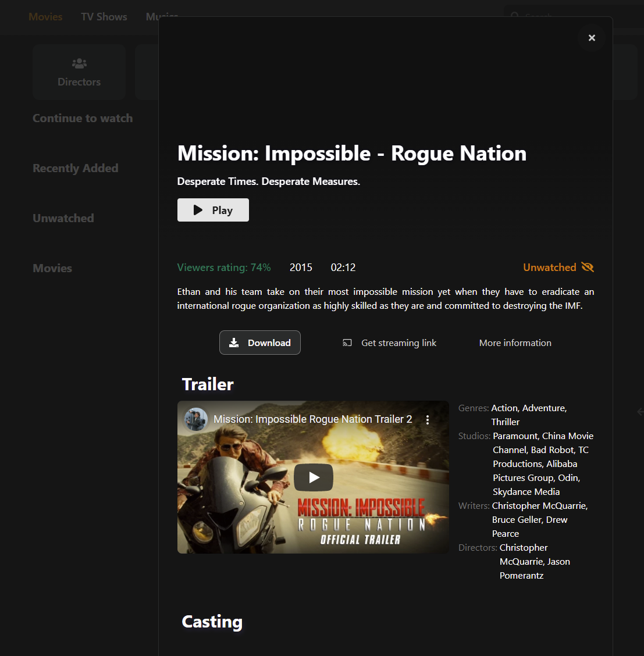This screenshot has width=644, height=656.
Task: Toggle the Unwatched status label
Action: coord(549,268)
